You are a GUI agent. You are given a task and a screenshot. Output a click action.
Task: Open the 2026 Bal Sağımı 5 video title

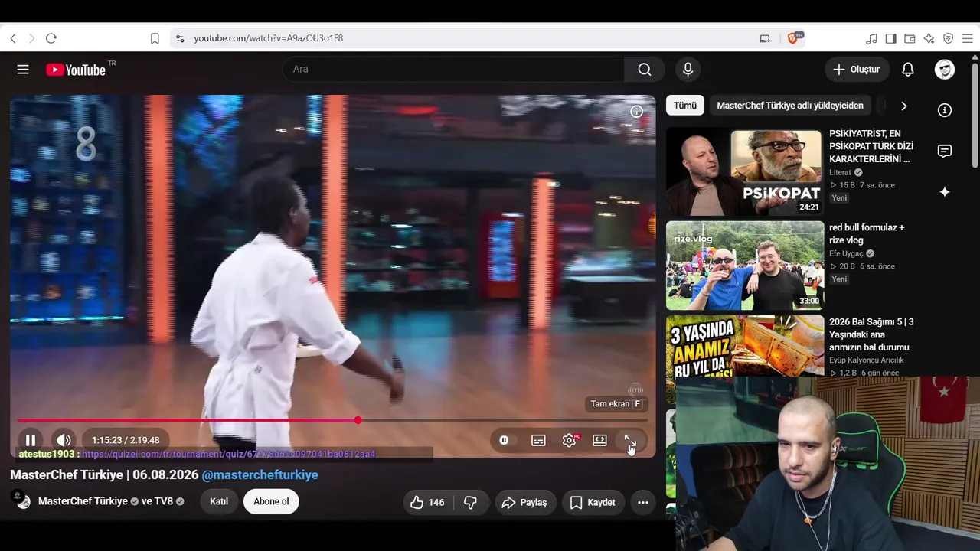pyautogui.click(x=871, y=334)
